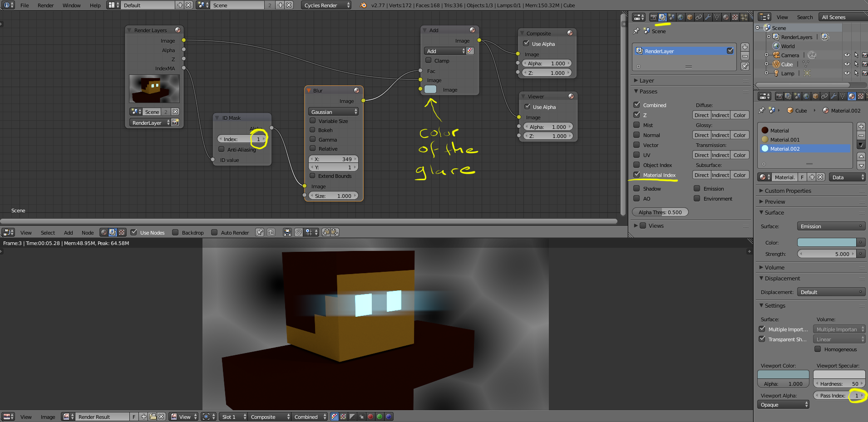The height and width of the screenshot is (422, 868).
Task: Click the Subsurface Indirect pass button
Action: tap(720, 175)
